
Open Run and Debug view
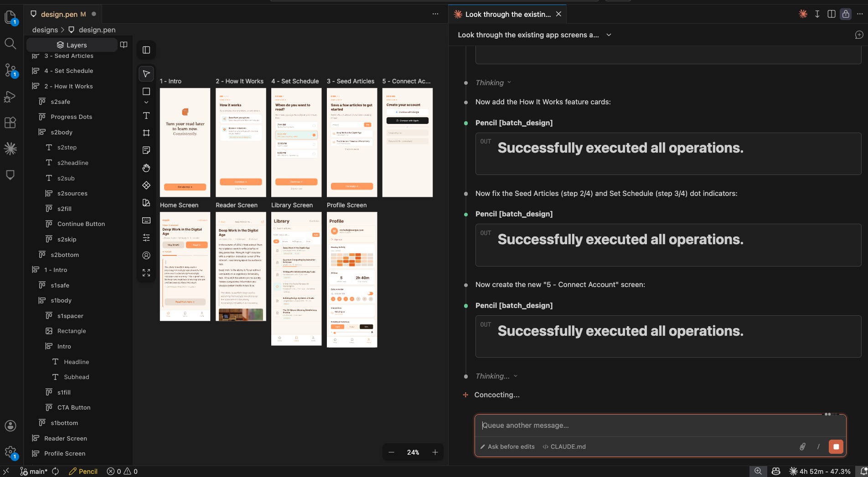tap(10, 96)
